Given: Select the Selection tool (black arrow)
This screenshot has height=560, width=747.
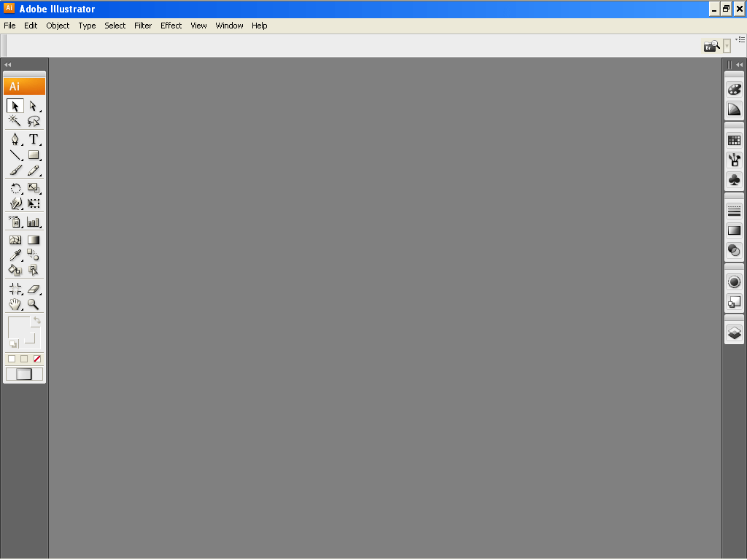Looking at the screenshot, I should click(15, 106).
